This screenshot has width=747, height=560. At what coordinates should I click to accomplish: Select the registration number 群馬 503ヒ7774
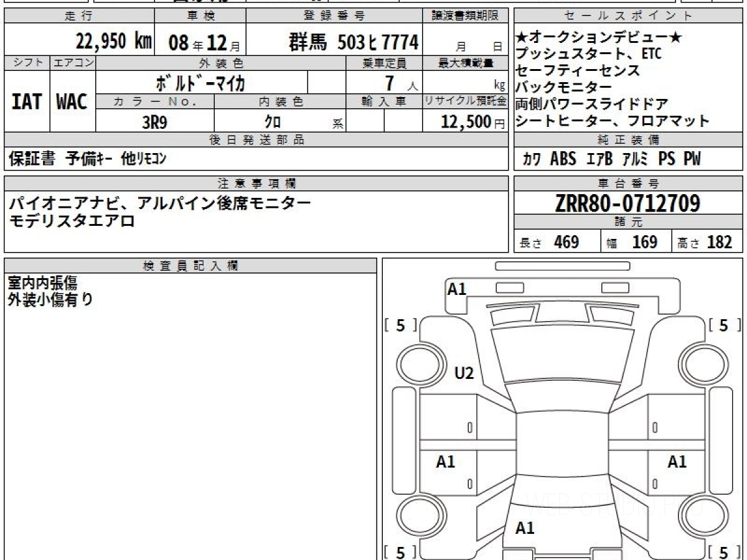click(353, 42)
